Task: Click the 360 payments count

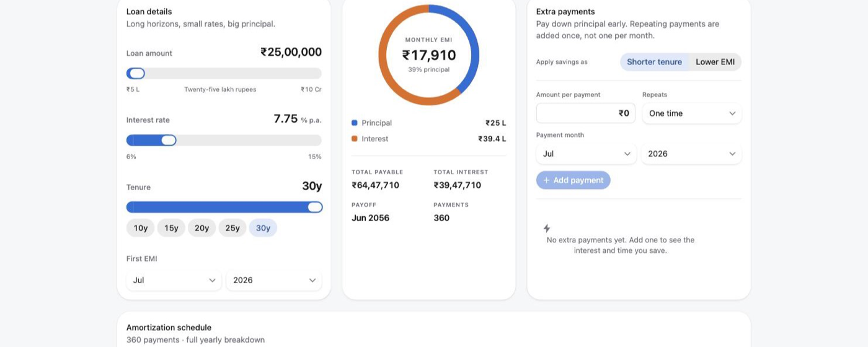Action: pos(441,218)
